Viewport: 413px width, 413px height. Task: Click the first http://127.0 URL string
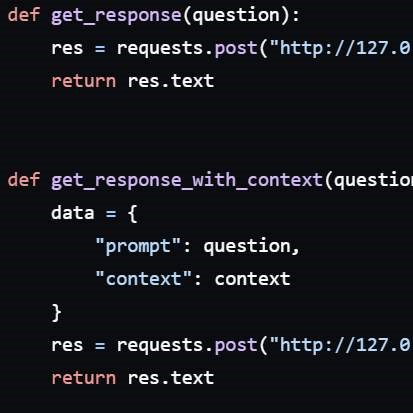pyautogui.click(x=341, y=48)
